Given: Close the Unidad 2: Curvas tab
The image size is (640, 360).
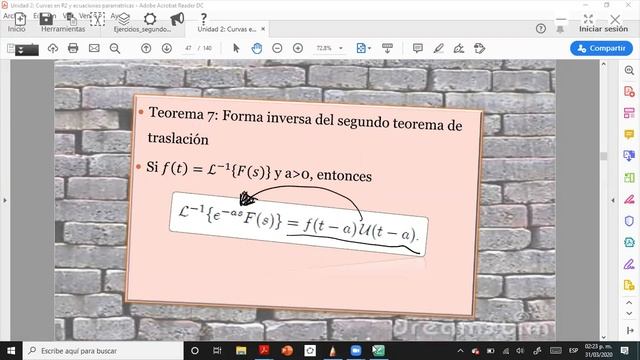Looking at the screenshot, I should (263, 29).
